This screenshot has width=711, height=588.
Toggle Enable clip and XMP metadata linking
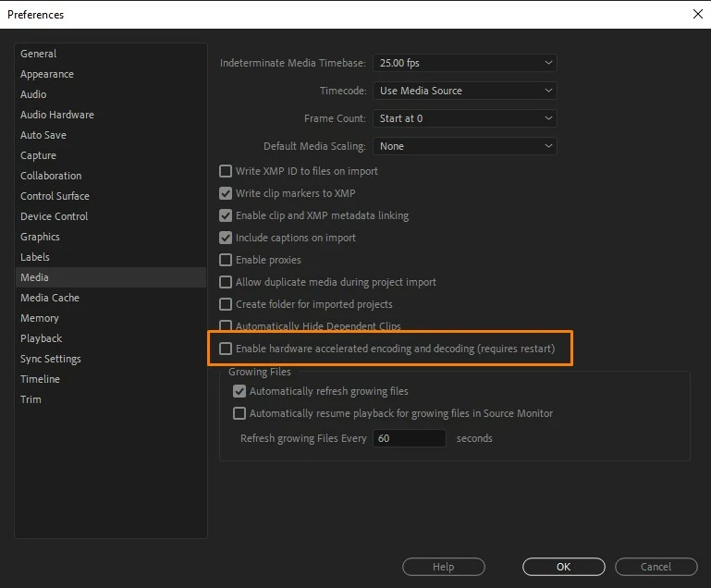(x=226, y=215)
